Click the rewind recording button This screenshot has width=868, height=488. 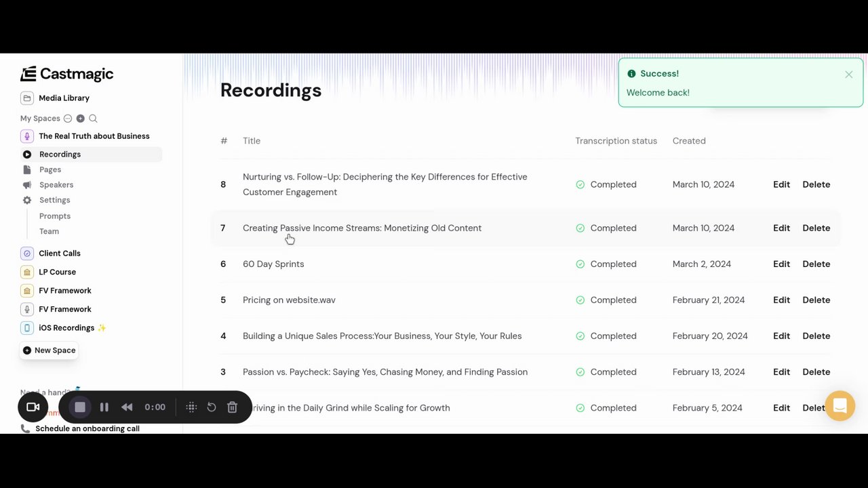pos(127,407)
